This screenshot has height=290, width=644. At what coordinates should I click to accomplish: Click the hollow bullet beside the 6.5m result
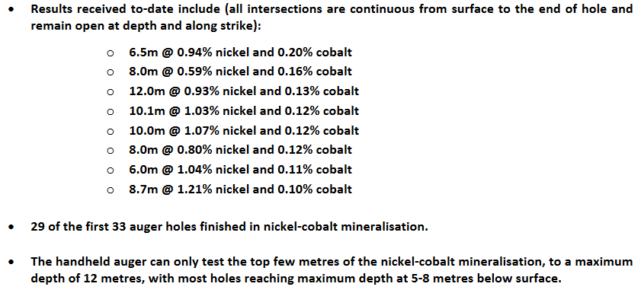click(x=110, y=53)
